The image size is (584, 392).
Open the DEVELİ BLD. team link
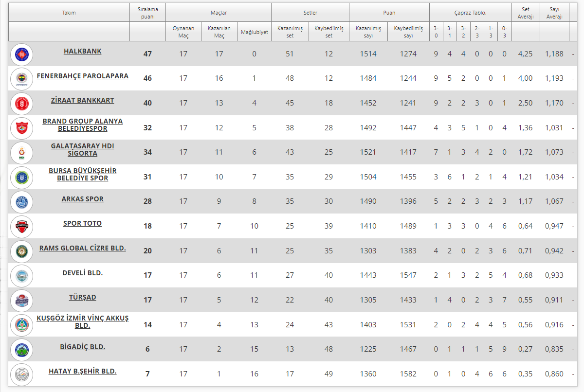(83, 273)
